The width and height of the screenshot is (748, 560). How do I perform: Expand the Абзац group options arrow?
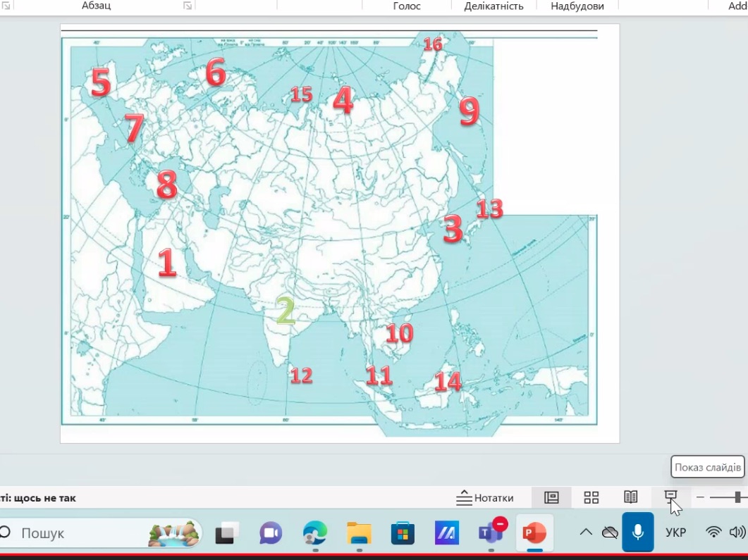(187, 6)
